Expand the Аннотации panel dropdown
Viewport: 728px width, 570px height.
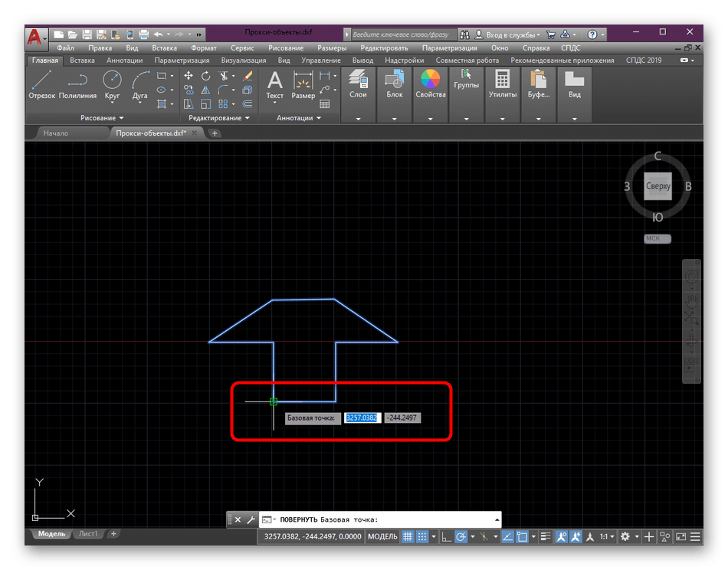point(299,118)
